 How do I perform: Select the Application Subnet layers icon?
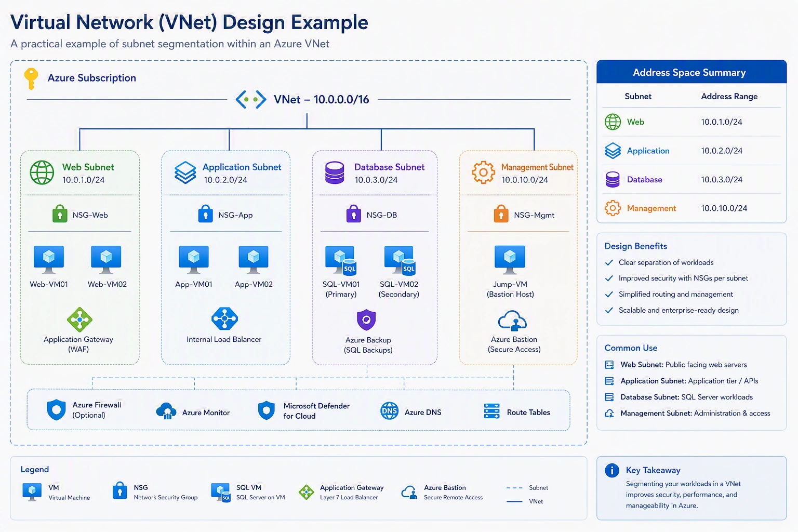[185, 172]
